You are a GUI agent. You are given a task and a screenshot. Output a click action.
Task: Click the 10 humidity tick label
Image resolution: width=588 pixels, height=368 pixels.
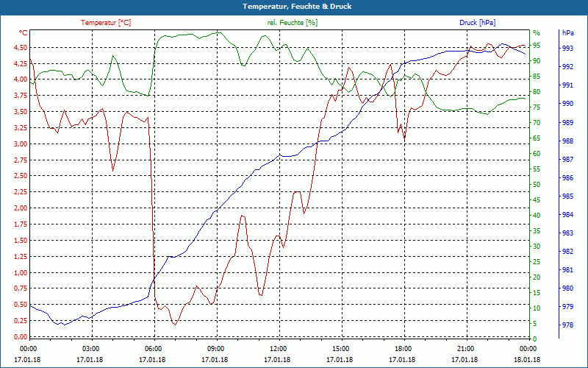(x=537, y=308)
